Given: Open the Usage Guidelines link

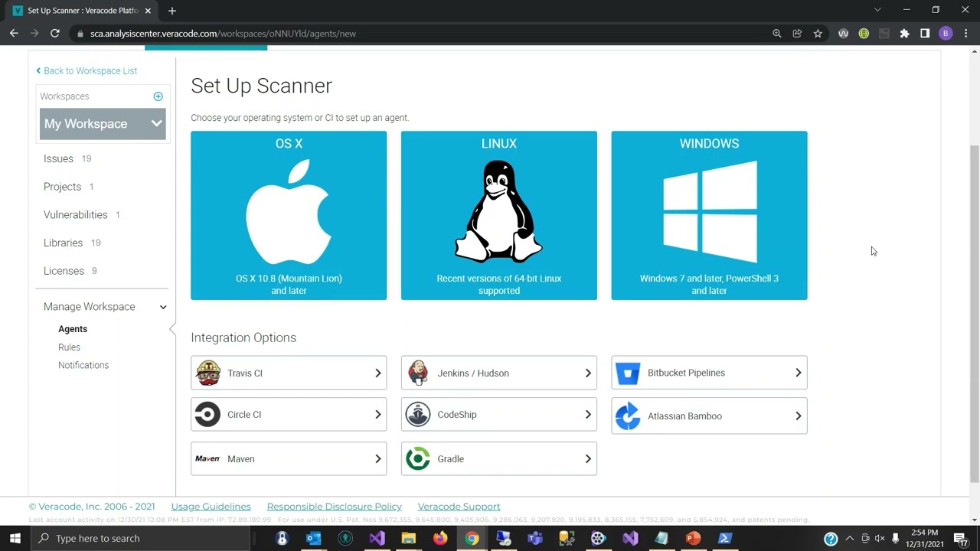Looking at the screenshot, I should pyautogui.click(x=211, y=507).
